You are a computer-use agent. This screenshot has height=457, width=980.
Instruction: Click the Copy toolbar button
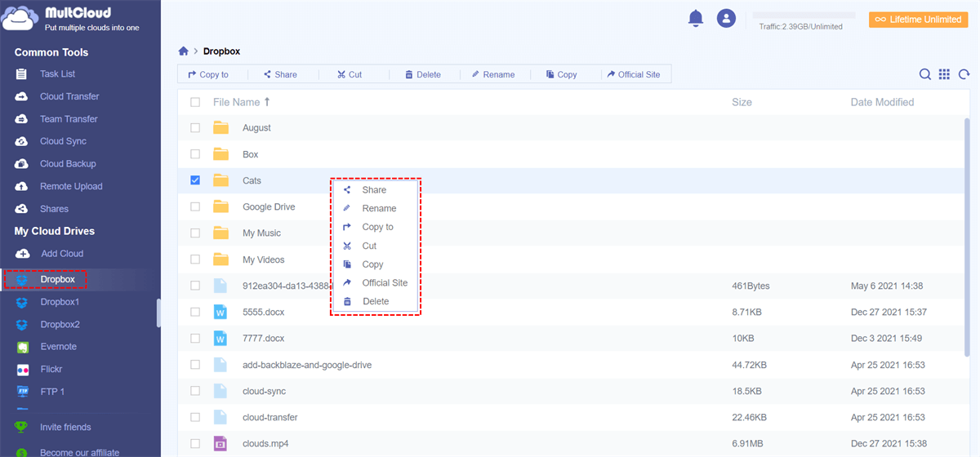coord(562,74)
